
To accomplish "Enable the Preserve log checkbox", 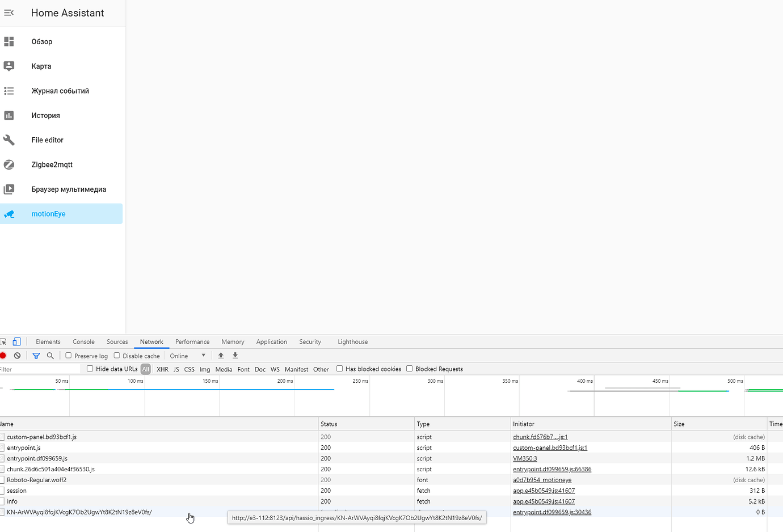I will tap(68, 355).
